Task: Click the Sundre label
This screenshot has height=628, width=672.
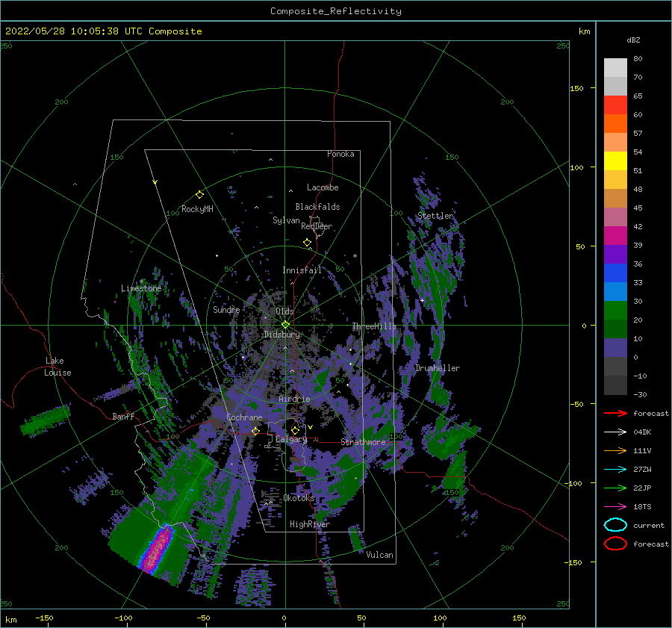Action: tap(226, 309)
